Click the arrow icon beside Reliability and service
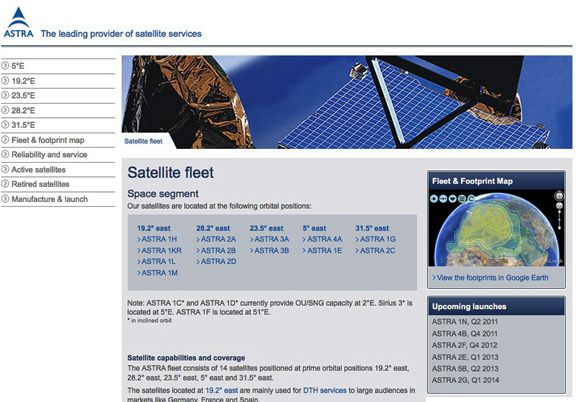The image size is (576, 402). (5, 154)
